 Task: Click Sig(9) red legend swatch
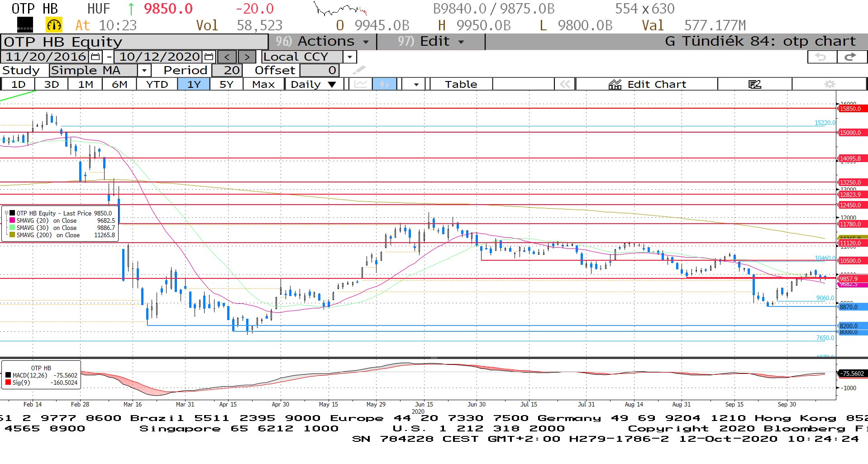(x=8, y=383)
